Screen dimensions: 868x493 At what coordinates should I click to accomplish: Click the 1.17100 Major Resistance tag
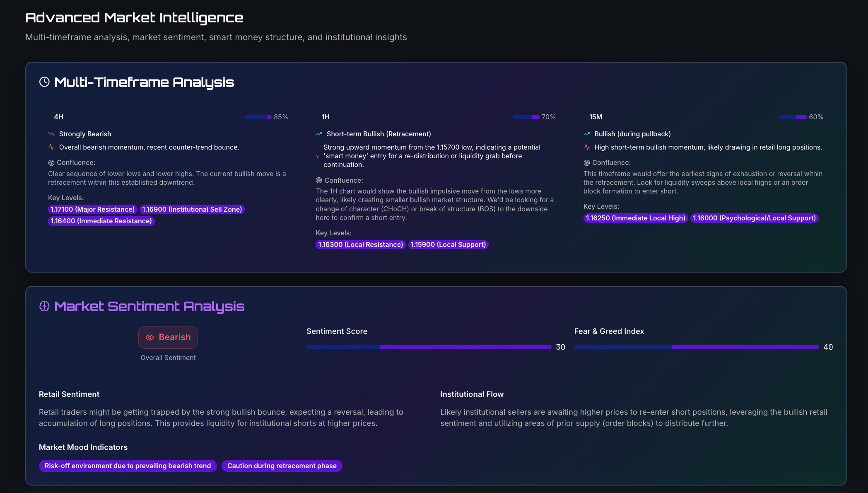(92, 209)
